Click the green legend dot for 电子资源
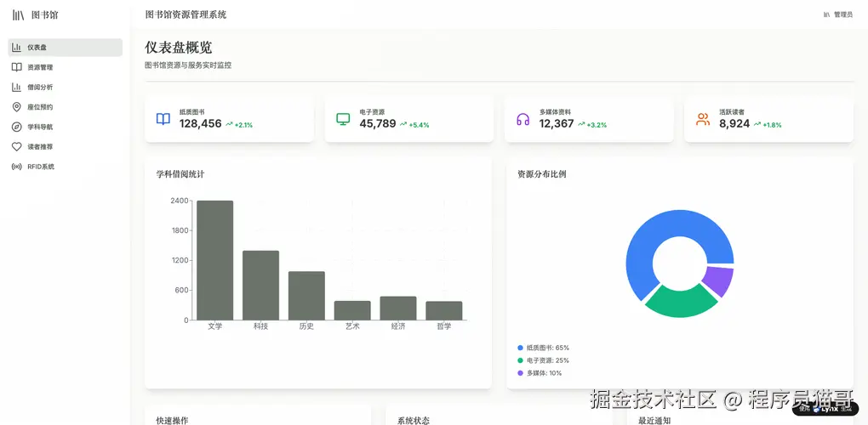The width and height of the screenshot is (868, 425). click(x=520, y=360)
